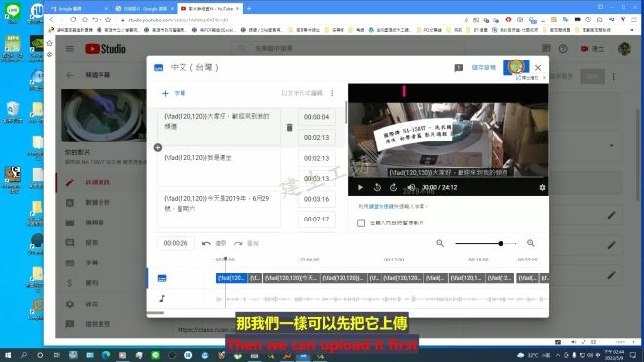Zoom in the timeline
644x362 pixels.
pos(531,243)
